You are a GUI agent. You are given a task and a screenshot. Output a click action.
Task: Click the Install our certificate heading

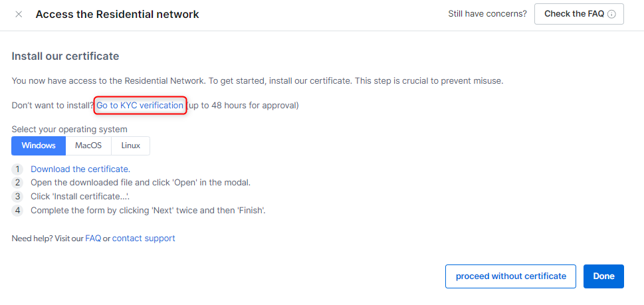coord(65,56)
